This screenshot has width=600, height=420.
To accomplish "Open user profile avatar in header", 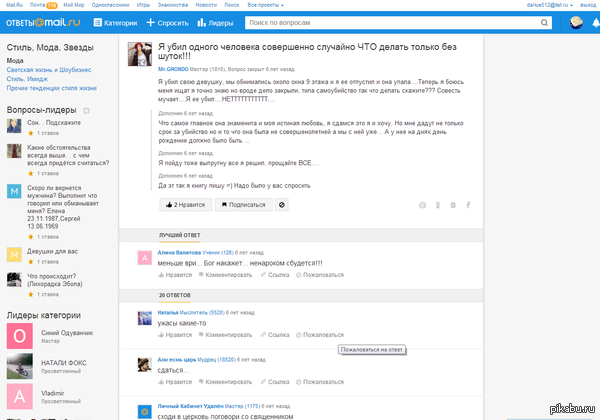I will [578, 22].
